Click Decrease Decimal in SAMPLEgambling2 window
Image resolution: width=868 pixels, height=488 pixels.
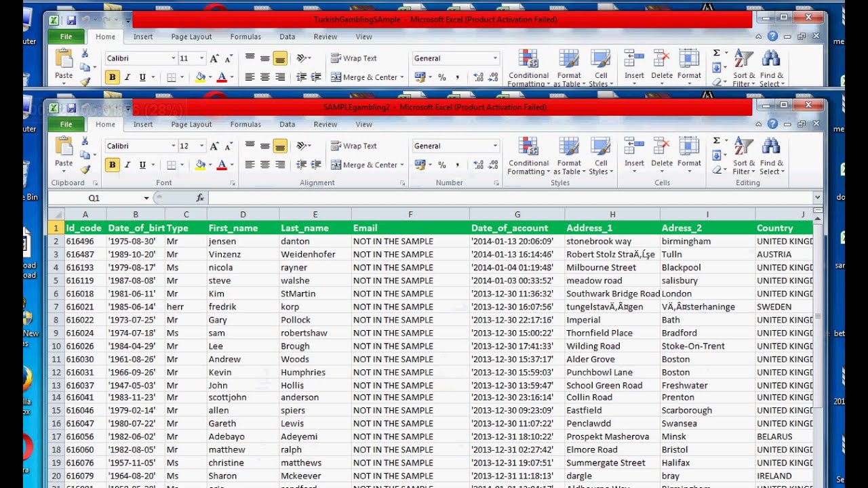(x=492, y=165)
